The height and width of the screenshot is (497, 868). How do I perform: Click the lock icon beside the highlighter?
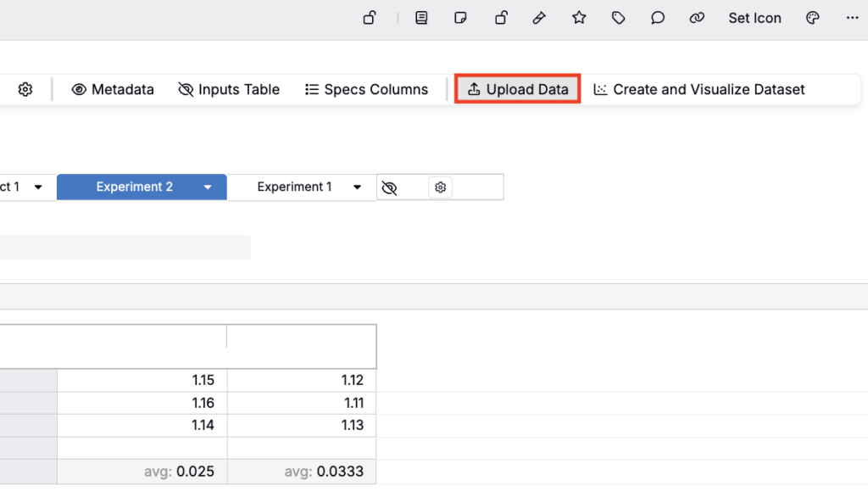[501, 18]
